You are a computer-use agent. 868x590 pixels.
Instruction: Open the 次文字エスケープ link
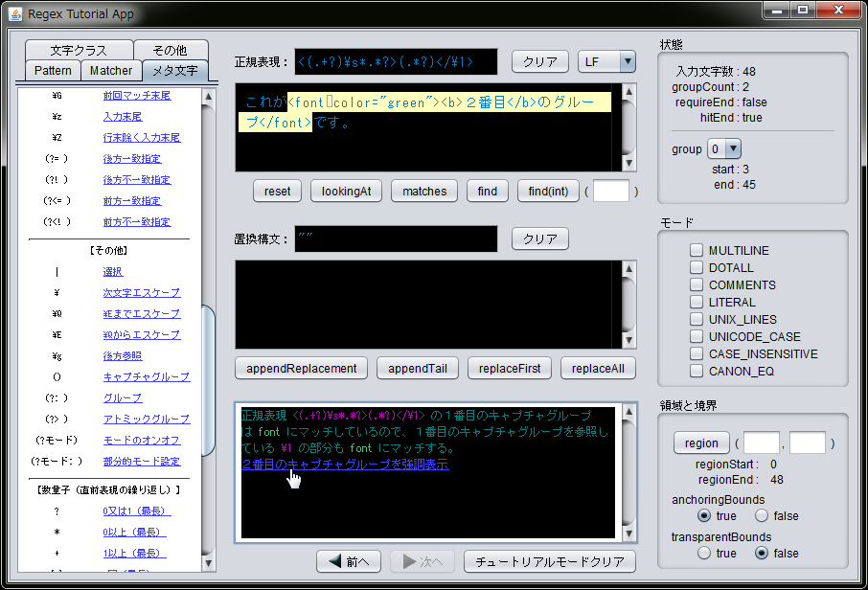pyautogui.click(x=141, y=292)
